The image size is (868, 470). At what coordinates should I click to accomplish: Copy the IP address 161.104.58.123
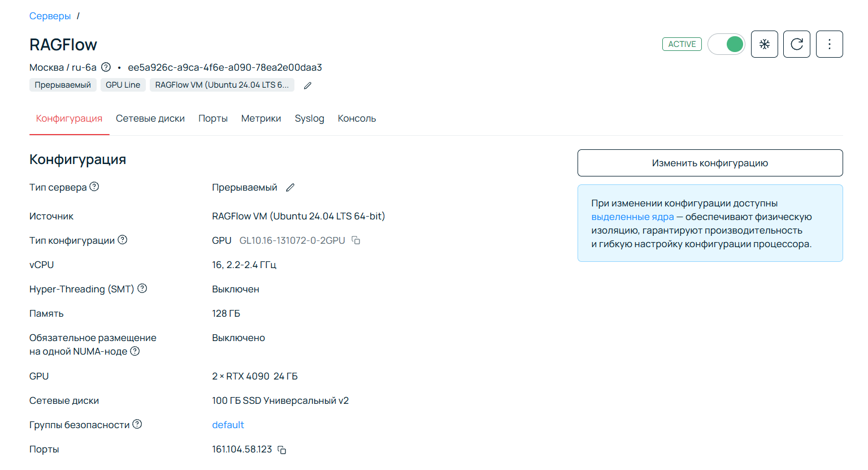282,450
